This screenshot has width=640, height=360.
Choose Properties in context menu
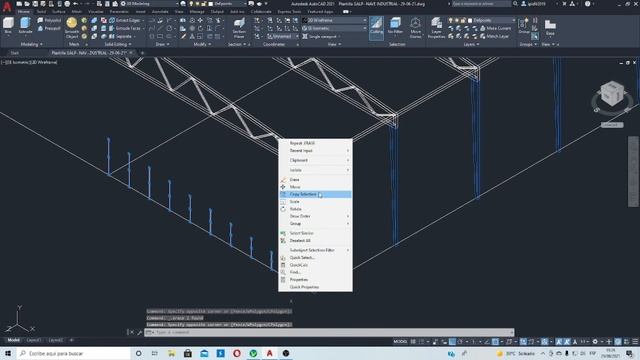(315, 280)
